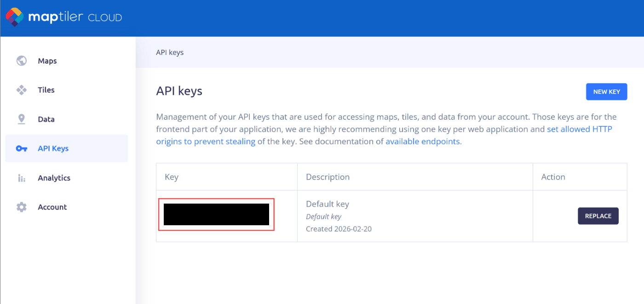The height and width of the screenshot is (304, 644).
Task: Click the Tiles diamond grid icon
Action: tap(22, 90)
